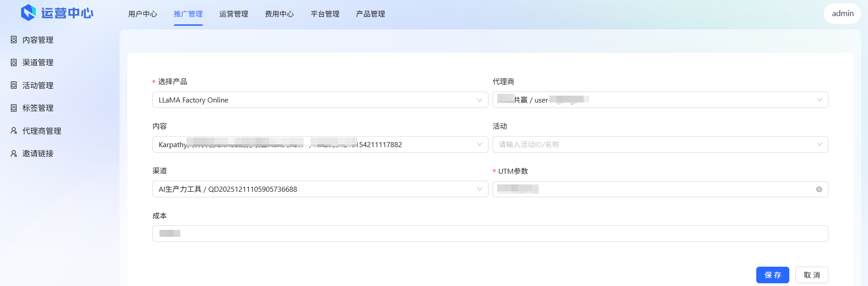868x286 pixels.
Task: Open the admin account menu
Action: (x=842, y=13)
